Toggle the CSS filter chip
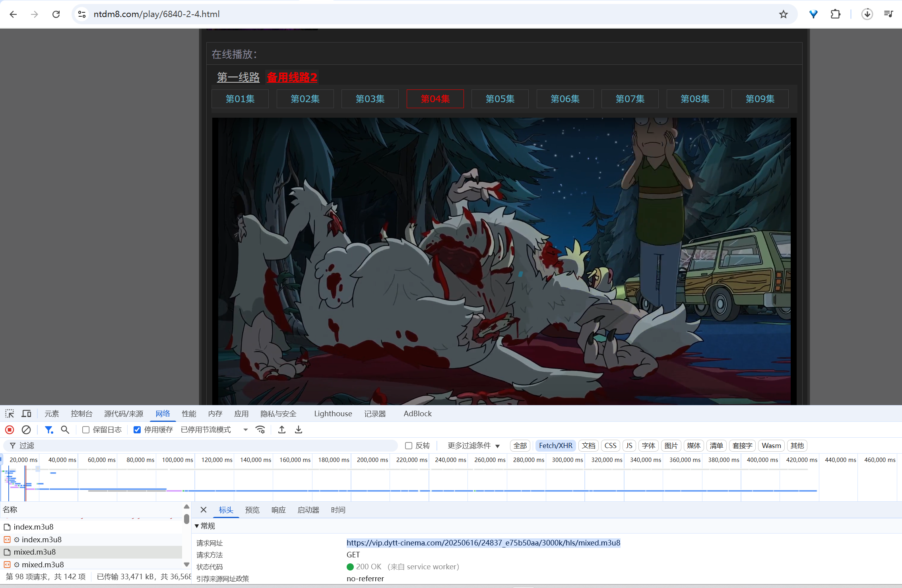Image resolution: width=902 pixels, height=588 pixels. pyautogui.click(x=610, y=446)
